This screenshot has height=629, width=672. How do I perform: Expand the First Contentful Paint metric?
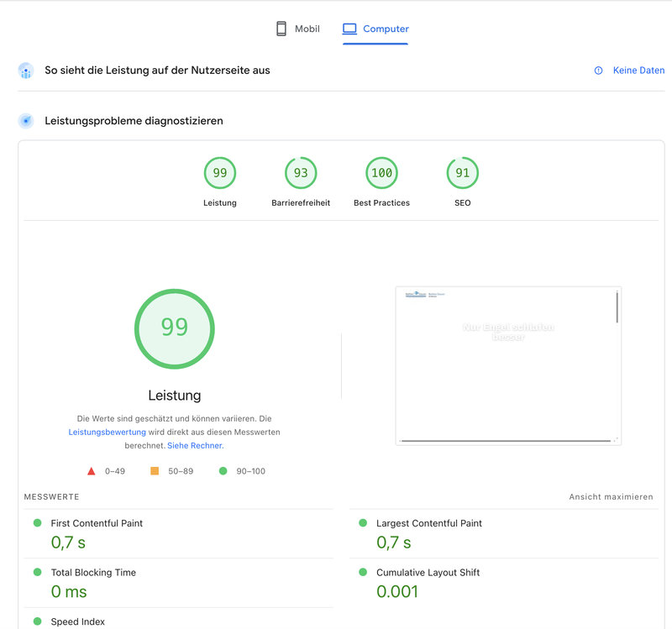coord(97,523)
